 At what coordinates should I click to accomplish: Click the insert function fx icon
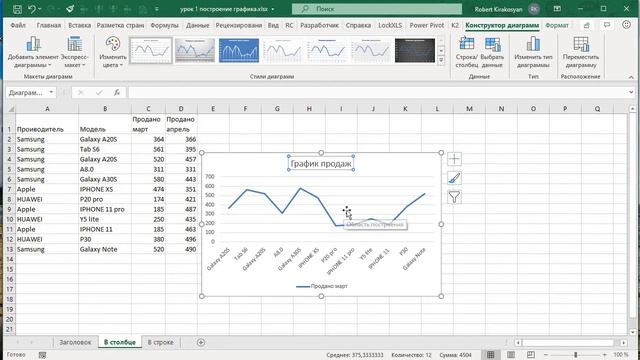click(x=117, y=93)
